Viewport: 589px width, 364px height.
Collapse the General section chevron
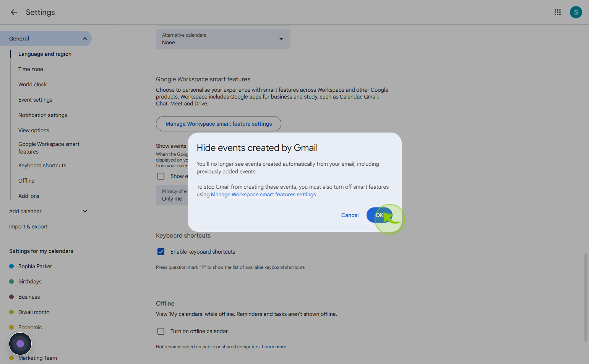[85, 39]
